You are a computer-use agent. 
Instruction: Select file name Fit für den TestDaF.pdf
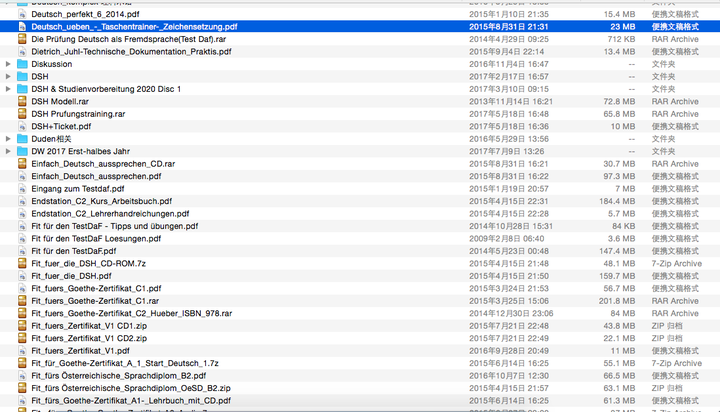pyautogui.click(x=73, y=251)
